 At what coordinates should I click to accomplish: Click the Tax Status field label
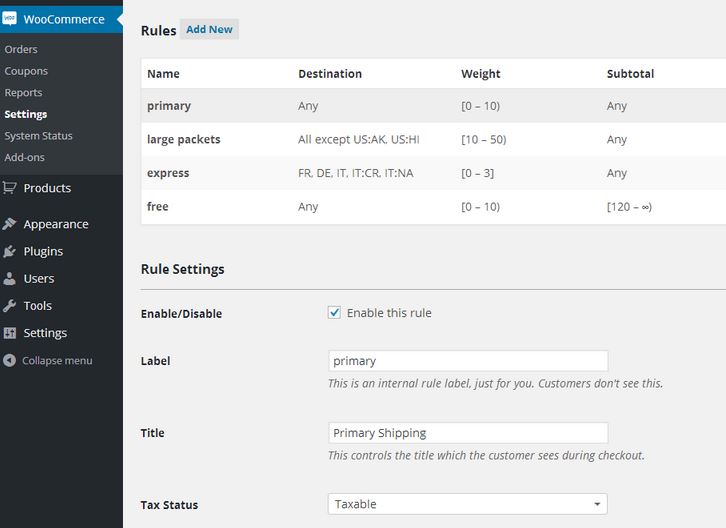coord(169,505)
